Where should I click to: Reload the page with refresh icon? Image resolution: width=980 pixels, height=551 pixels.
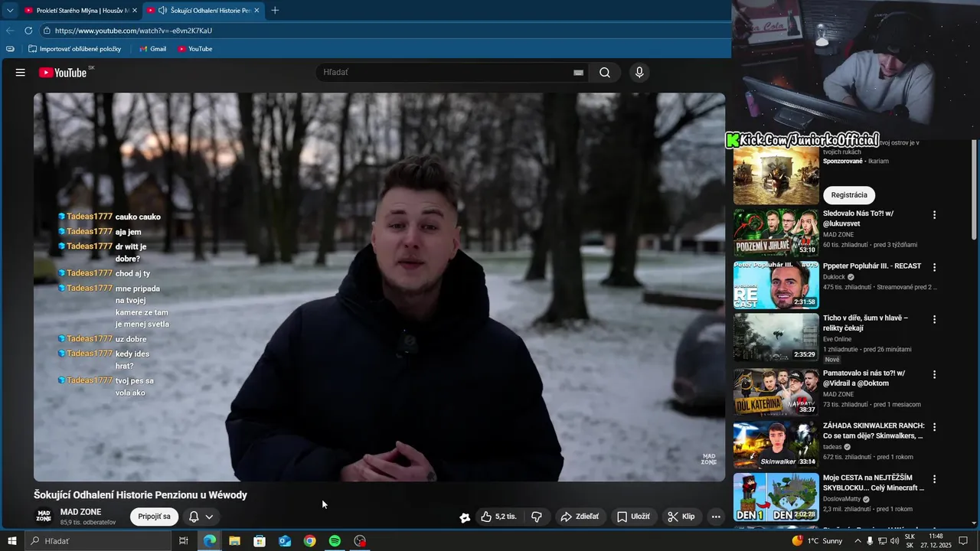(28, 31)
